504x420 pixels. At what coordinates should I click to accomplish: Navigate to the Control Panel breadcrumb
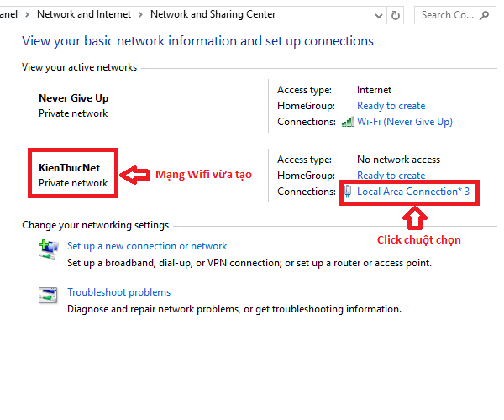click(10, 14)
